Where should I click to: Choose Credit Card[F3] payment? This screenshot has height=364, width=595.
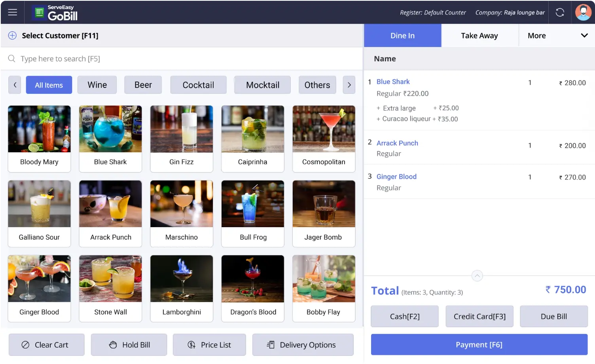coord(479,317)
